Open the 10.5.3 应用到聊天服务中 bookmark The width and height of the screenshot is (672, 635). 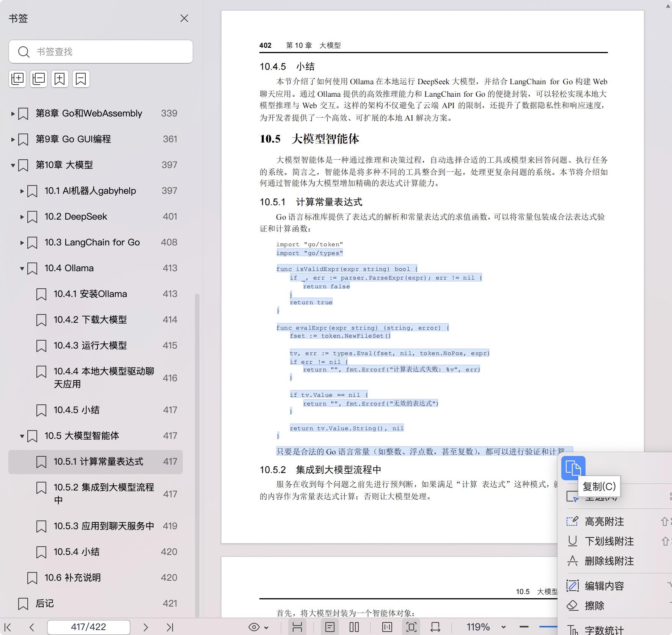pos(104,526)
